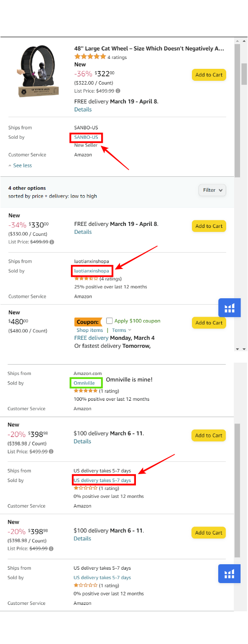The height and width of the screenshot is (644, 248).
Task: Click Details link under $330 offer delivery
Action: coord(83,232)
